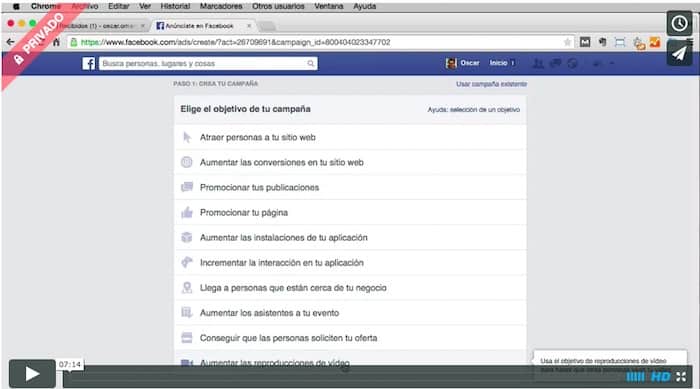Screen dimensions: 700x389
Task: Click Usar campaña existente link
Action: click(492, 84)
